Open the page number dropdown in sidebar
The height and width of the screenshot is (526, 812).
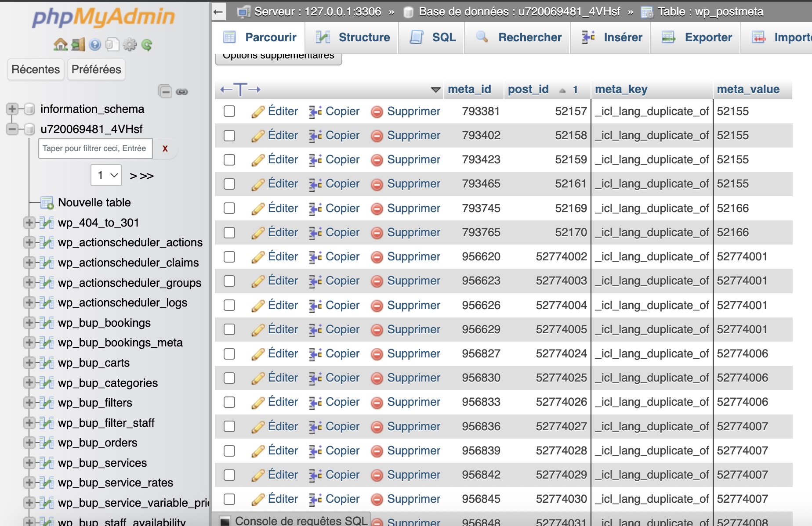[106, 176]
